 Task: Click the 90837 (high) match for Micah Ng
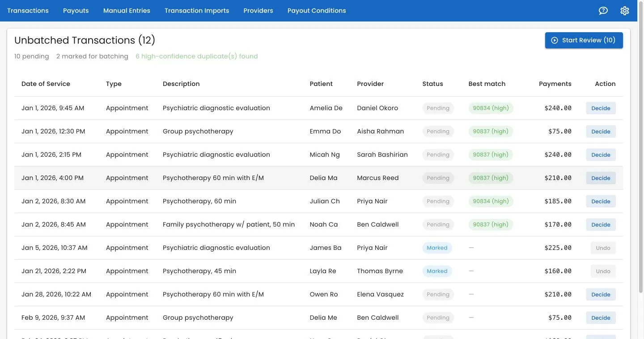(x=491, y=154)
